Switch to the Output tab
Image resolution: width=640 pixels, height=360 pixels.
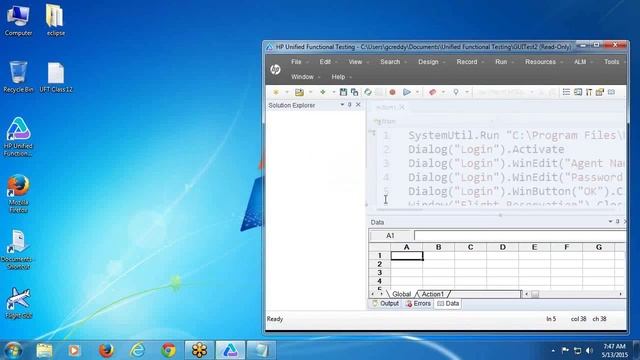coord(385,304)
